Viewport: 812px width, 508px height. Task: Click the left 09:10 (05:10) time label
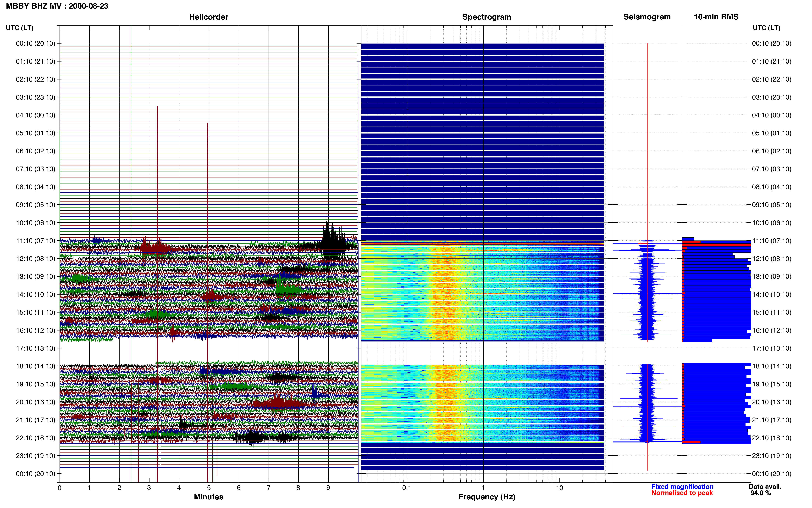click(x=36, y=205)
